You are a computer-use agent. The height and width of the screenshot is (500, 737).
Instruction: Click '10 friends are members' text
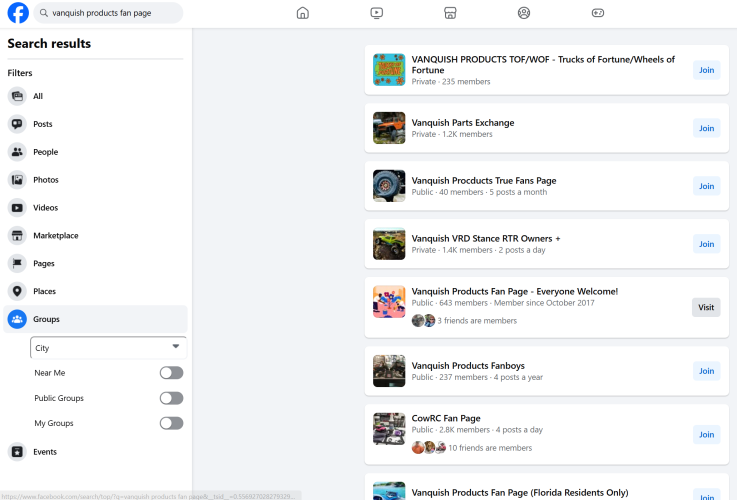click(490, 448)
